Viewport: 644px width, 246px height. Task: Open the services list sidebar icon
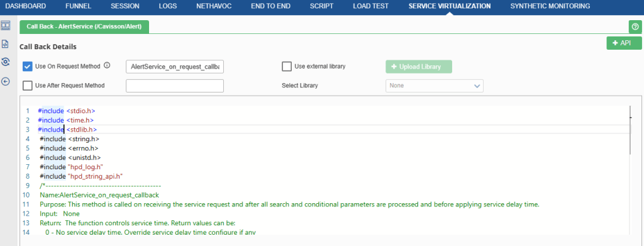point(5,26)
